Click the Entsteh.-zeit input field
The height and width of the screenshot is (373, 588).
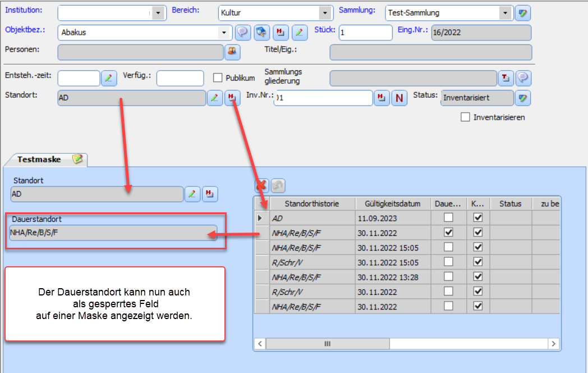79,78
